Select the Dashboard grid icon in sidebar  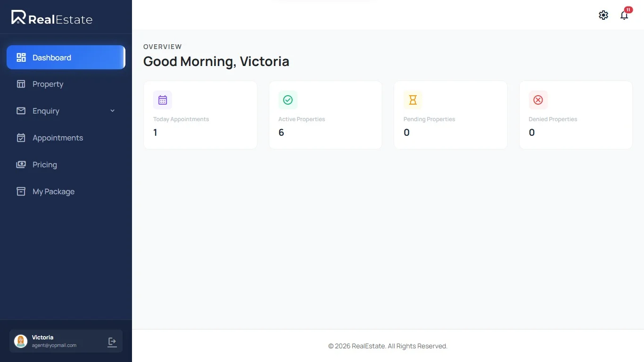pyautogui.click(x=21, y=57)
